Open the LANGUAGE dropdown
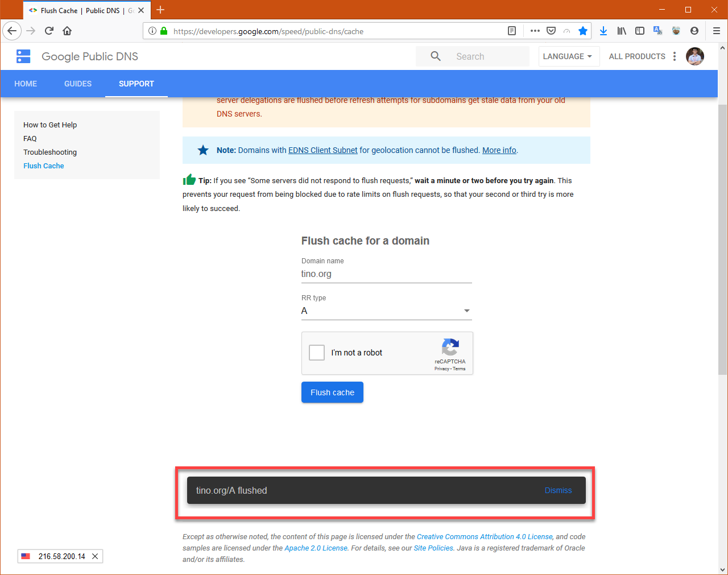The height and width of the screenshot is (575, 728). [x=568, y=56]
